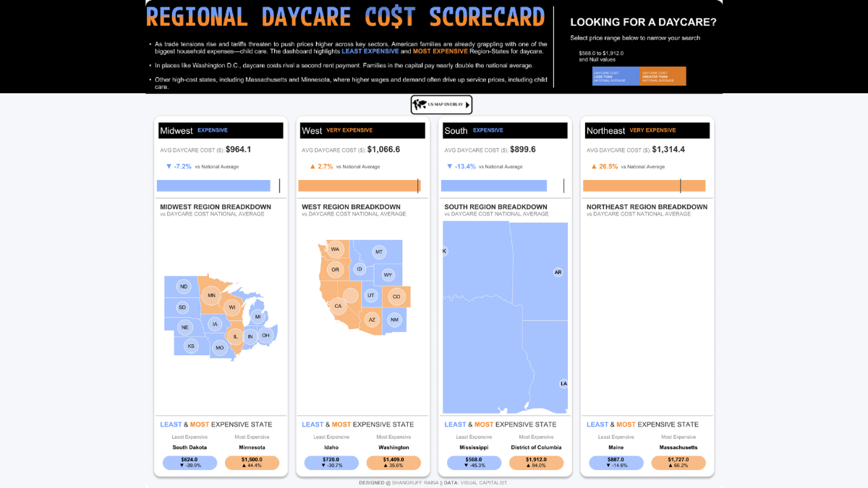Select the OH marker on the Midwest map

(265, 335)
